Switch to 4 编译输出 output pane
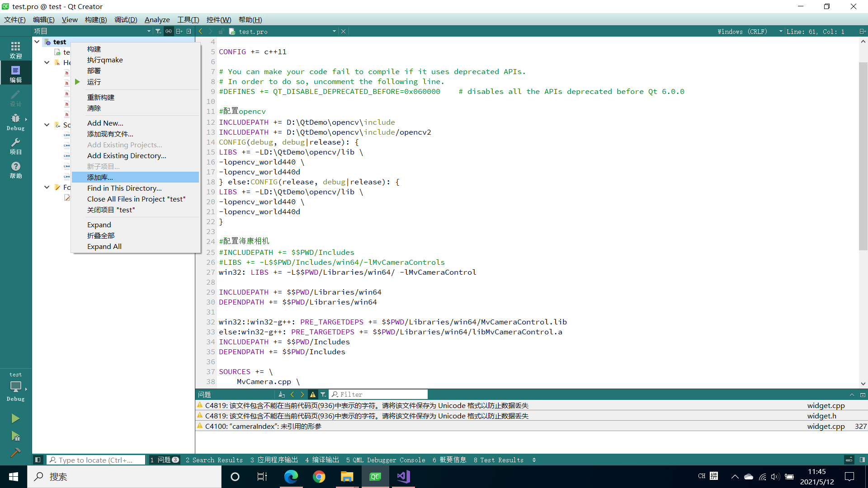Viewport: 868px width, 488px height. click(322, 460)
